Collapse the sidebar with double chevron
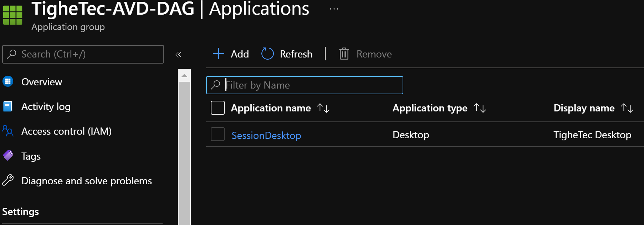The image size is (644, 225). (179, 55)
